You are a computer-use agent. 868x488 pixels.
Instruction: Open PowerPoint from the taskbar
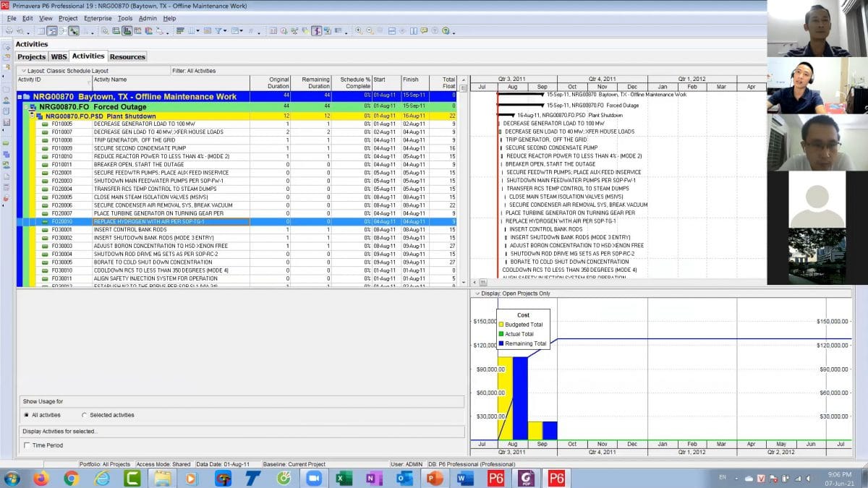(x=435, y=478)
